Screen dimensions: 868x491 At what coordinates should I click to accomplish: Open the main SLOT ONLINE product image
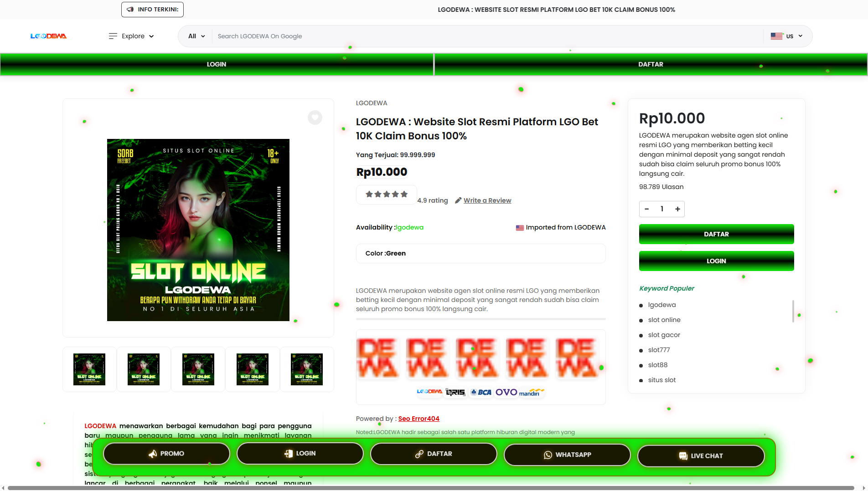198,230
